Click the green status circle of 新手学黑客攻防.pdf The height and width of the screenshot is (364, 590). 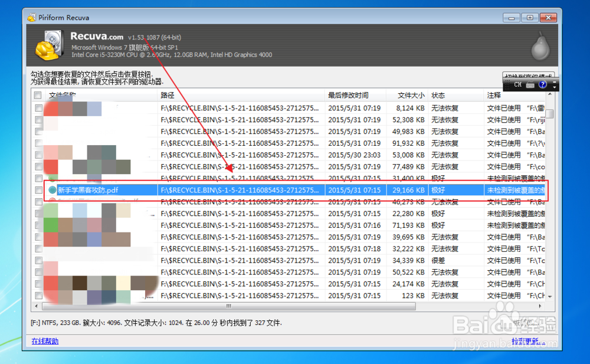click(x=53, y=190)
